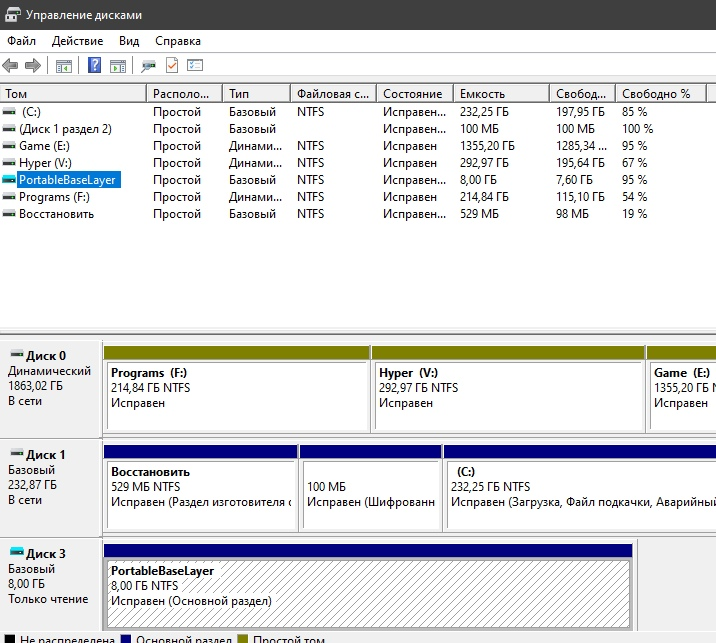The height and width of the screenshot is (643, 716).
Task: Click the 197,95 ГБ free space cell
Action: tap(580, 111)
